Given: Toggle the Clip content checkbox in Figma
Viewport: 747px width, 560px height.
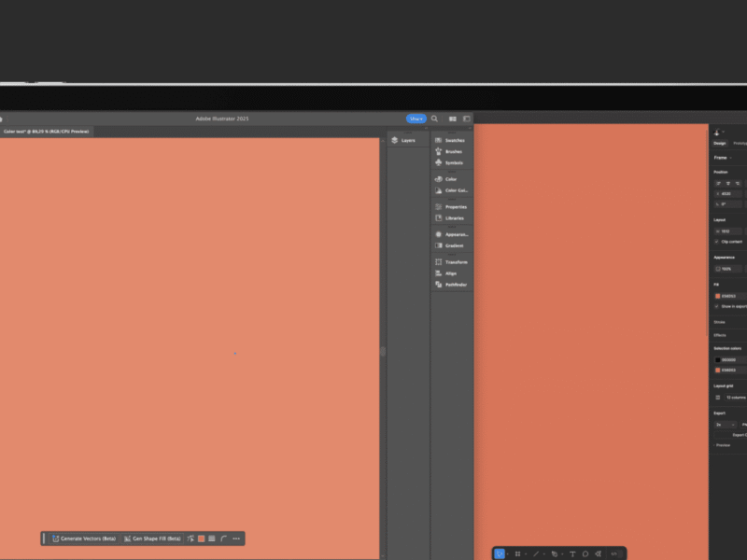Looking at the screenshot, I should 717,242.
